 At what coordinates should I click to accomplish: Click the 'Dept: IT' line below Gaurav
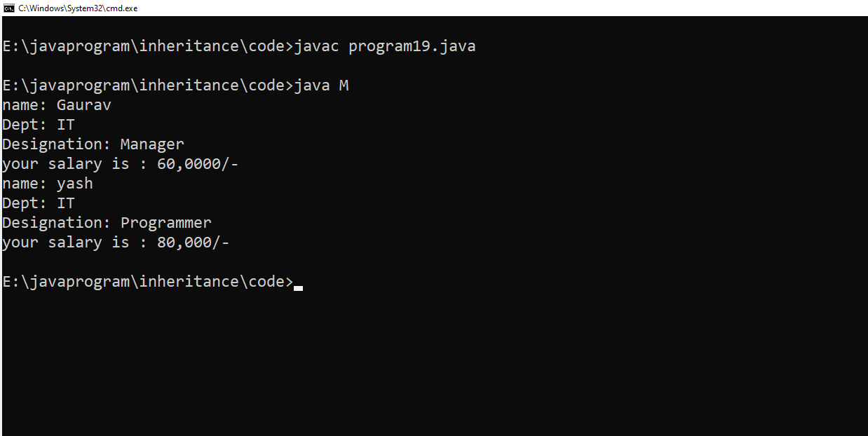[x=39, y=125]
